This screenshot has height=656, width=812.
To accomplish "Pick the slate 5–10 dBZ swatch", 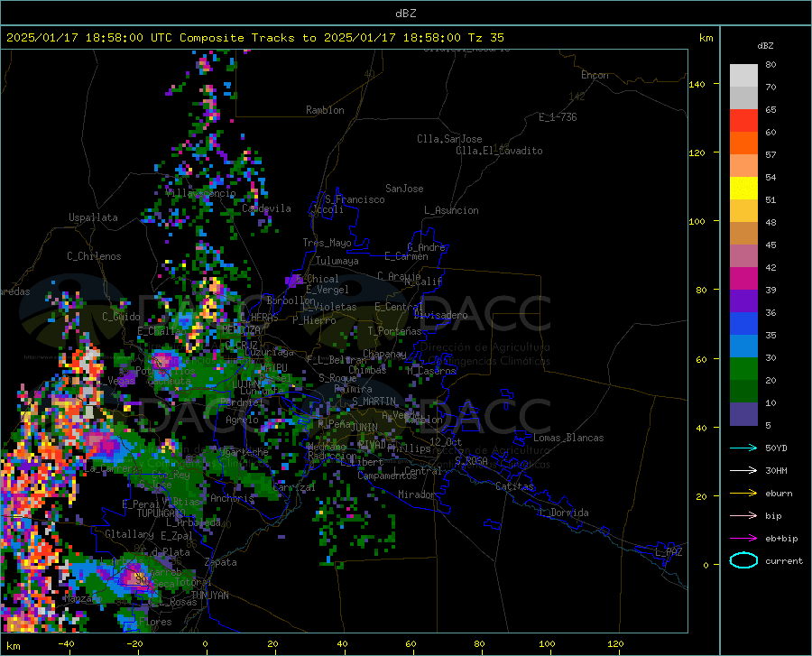I will click(x=743, y=414).
